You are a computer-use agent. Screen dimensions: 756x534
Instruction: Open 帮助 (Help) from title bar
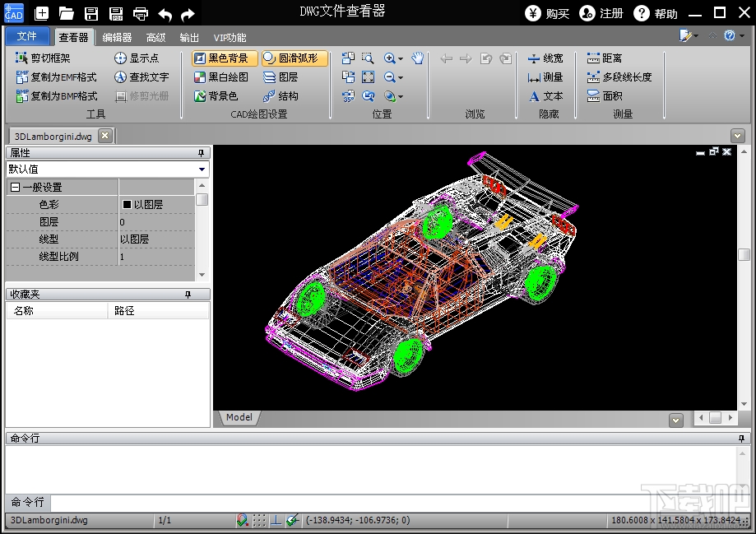click(x=656, y=13)
